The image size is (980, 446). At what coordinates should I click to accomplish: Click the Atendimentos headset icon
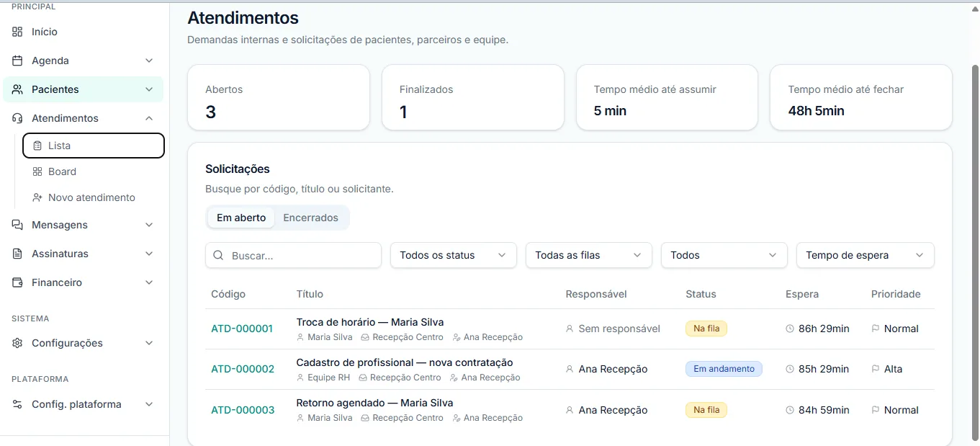pyautogui.click(x=18, y=118)
